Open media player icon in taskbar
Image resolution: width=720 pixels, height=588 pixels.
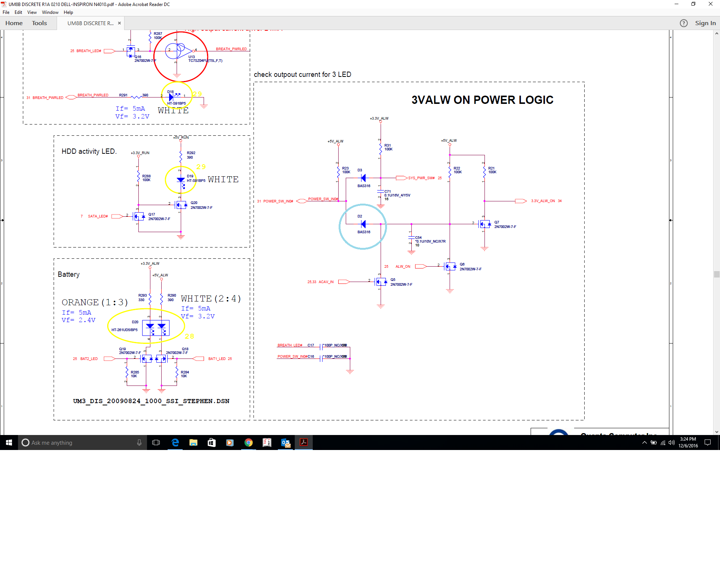point(230,442)
